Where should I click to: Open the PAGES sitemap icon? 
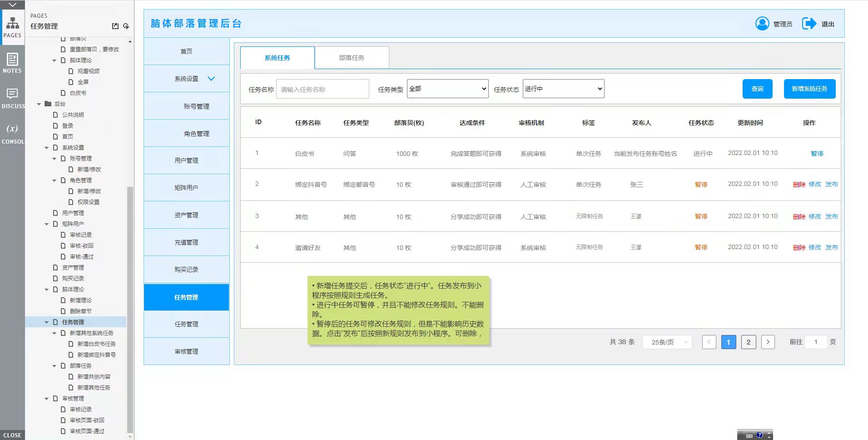point(12,27)
